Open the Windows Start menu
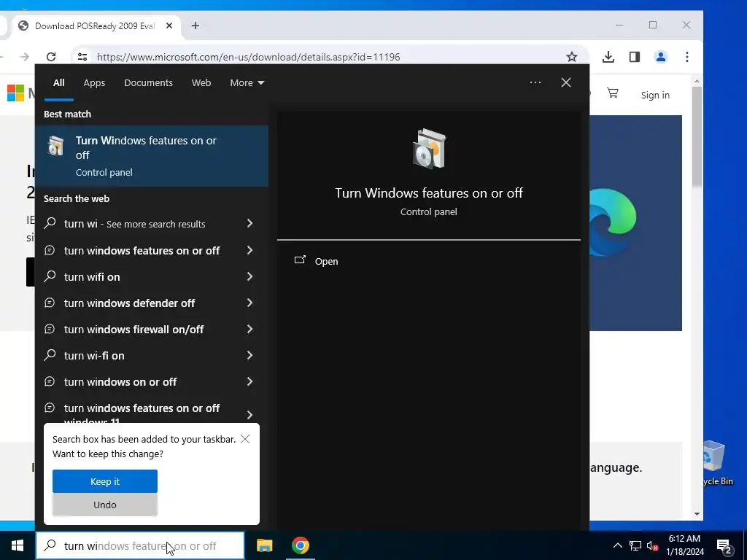The width and height of the screenshot is (747, 560). click(18, 545)
